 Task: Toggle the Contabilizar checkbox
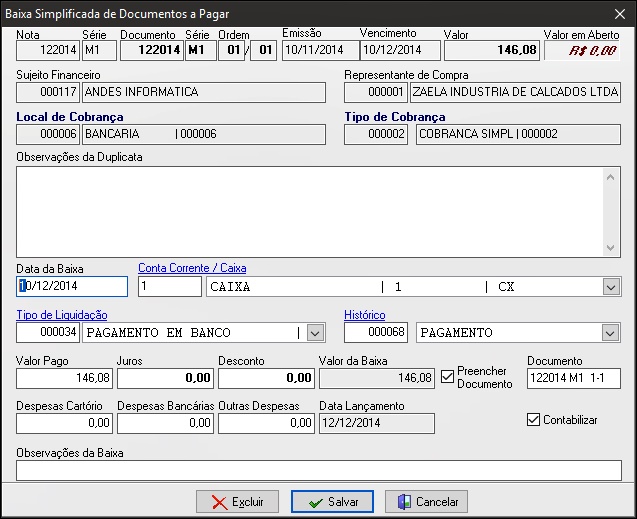pos(533,420)
